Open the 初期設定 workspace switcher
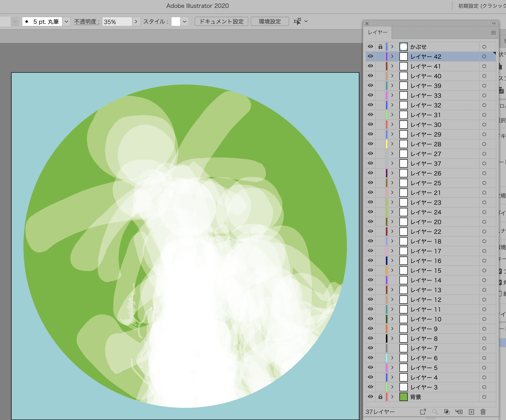Image resolution: width=506 pixels, height=420 pixels. [481, 6]
